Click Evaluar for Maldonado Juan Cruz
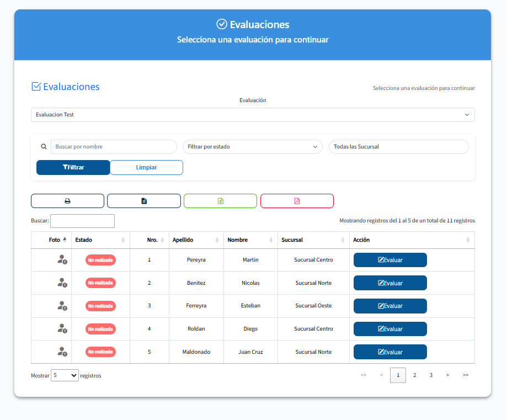 point(390,352)
